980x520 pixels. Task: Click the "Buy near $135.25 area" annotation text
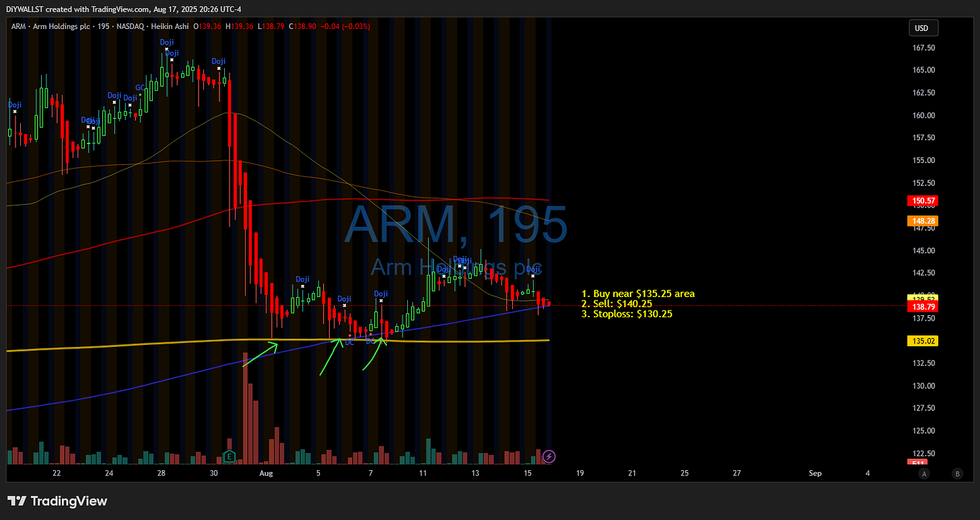[x=638, y=293]
